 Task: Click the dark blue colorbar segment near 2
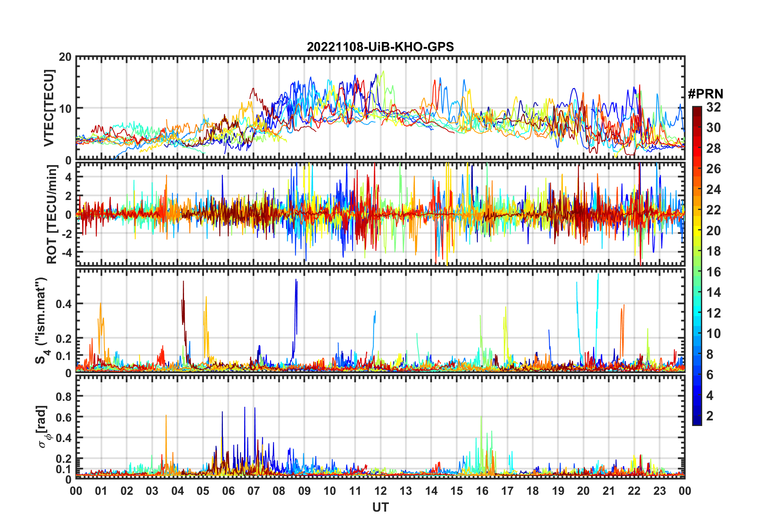[x=697, y=416]
